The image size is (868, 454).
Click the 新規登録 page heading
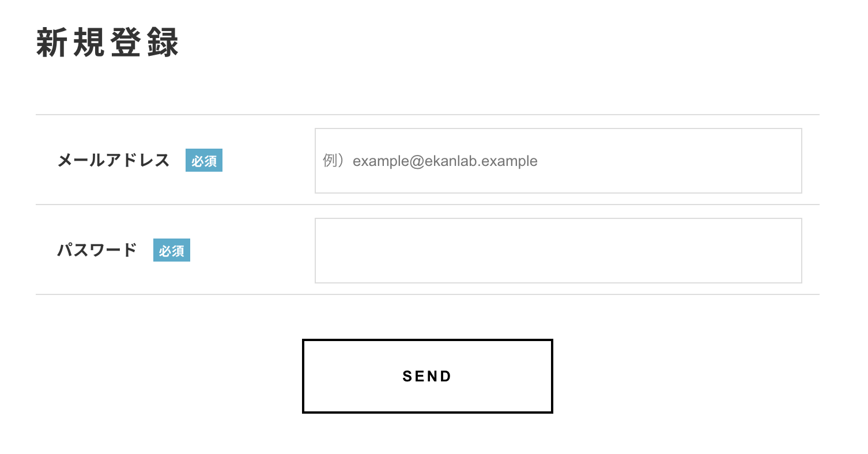click(x=108, y=43)
